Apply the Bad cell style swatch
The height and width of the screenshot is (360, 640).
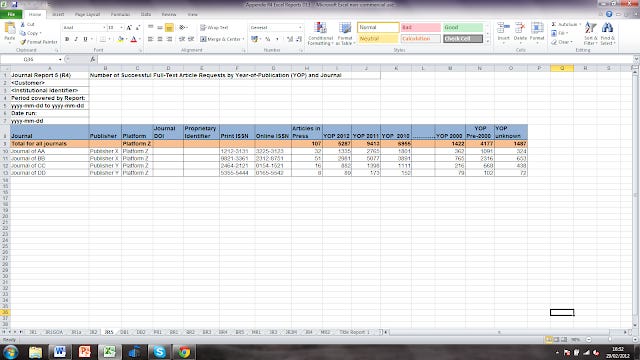(x=420, y=27)
